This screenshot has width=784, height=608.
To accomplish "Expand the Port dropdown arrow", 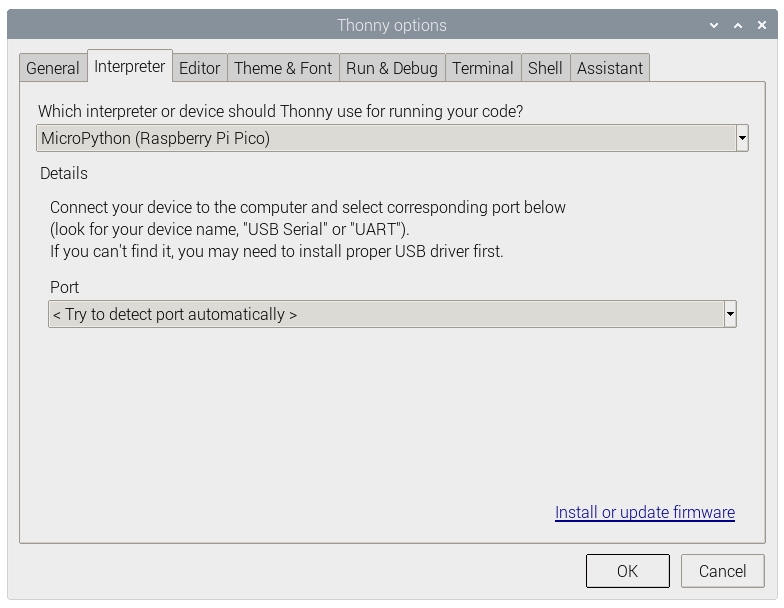I will (x=730, y=314).
